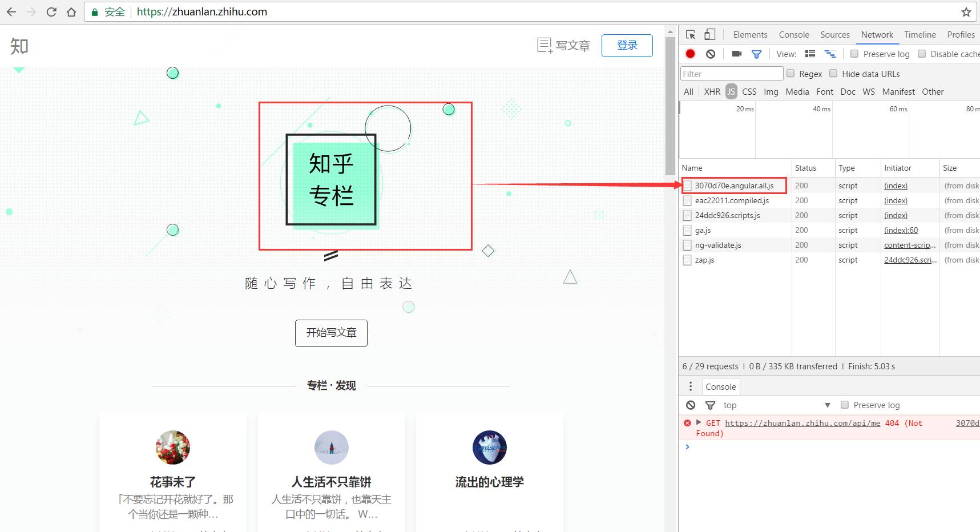Bookmark page with star icon
980x532 pixels.
click(966, 12)
